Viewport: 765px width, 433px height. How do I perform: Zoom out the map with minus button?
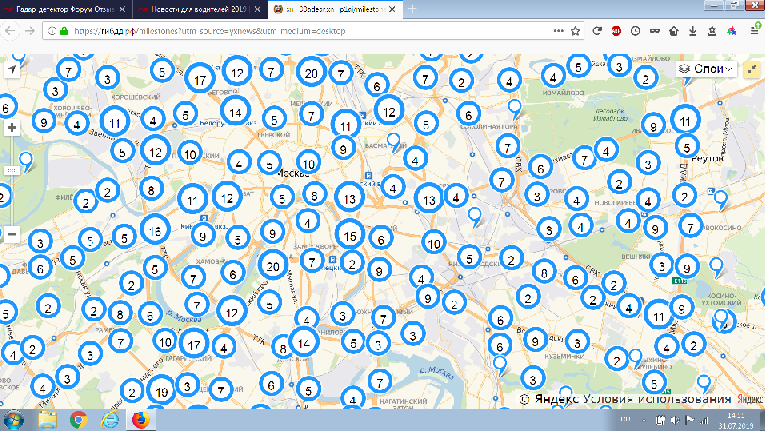(11, 234)
